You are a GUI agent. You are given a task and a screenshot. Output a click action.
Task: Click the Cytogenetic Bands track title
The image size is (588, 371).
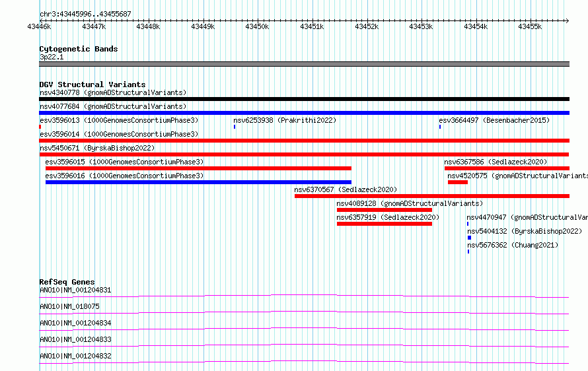coord(79,49)
